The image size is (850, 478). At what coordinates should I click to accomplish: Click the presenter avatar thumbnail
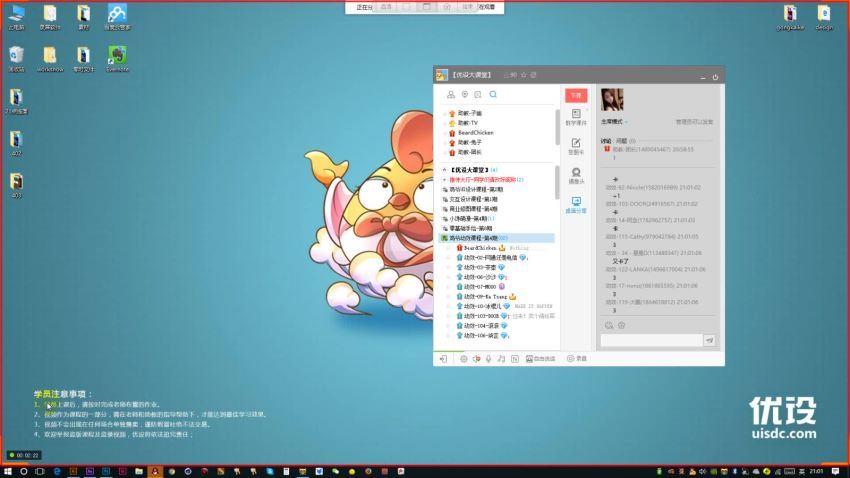click(x=612, y=100)
